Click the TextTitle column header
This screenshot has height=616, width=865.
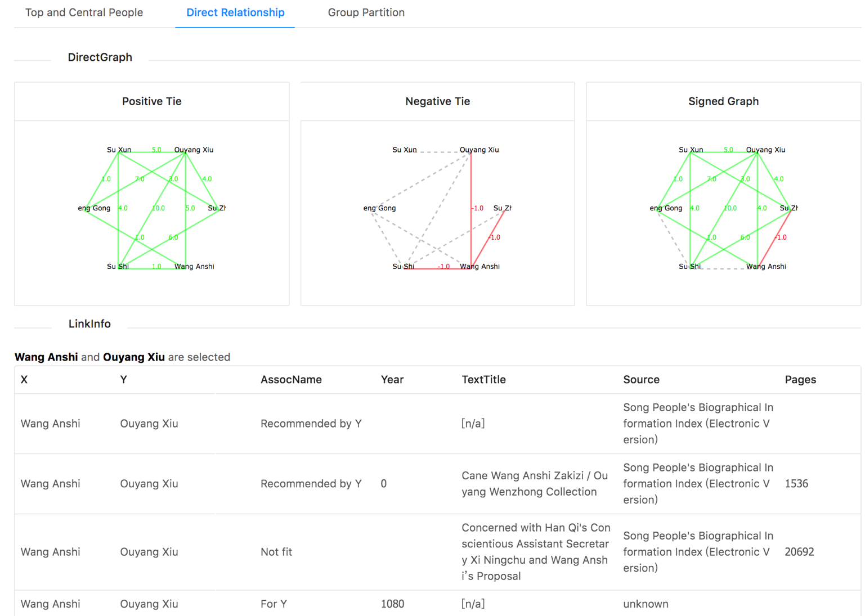point(483,380)
